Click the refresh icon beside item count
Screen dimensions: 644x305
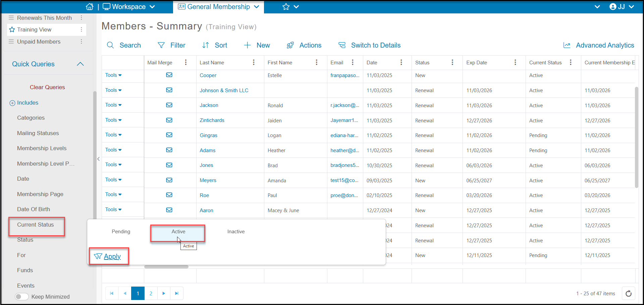coord(629,294)
